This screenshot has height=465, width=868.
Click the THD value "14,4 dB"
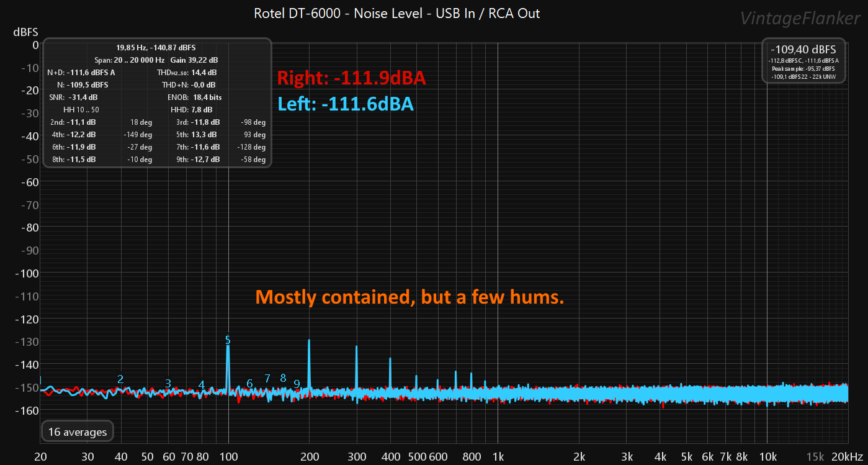204,73
